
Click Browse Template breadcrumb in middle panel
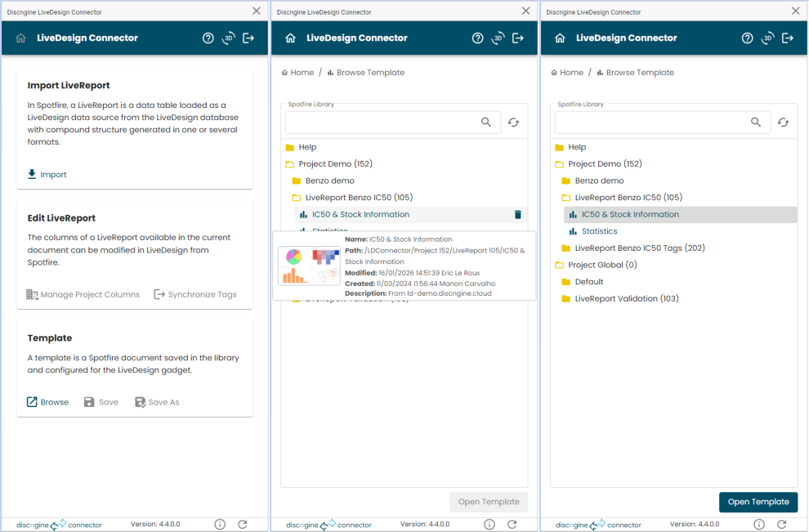coord(366,73)
